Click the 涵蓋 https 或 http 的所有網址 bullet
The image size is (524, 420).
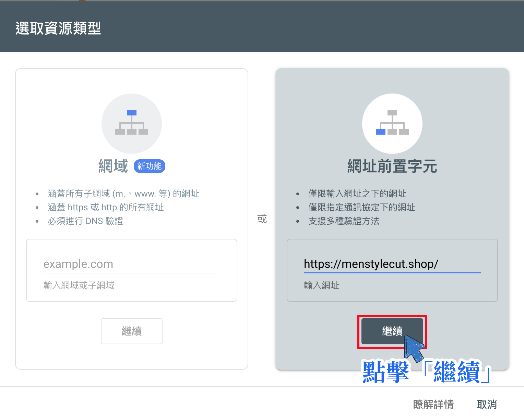pyautogui.click(x=106, y=207)
